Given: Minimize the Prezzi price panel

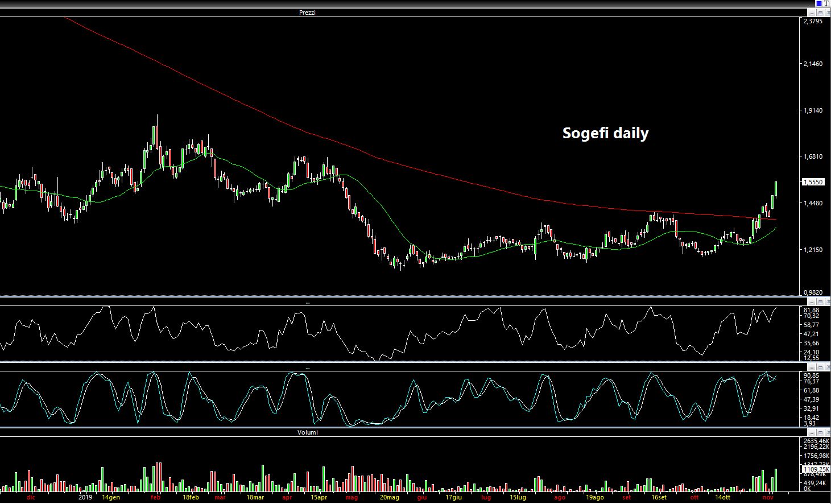Looking at the screenshot, I should [x=812, y=13].
